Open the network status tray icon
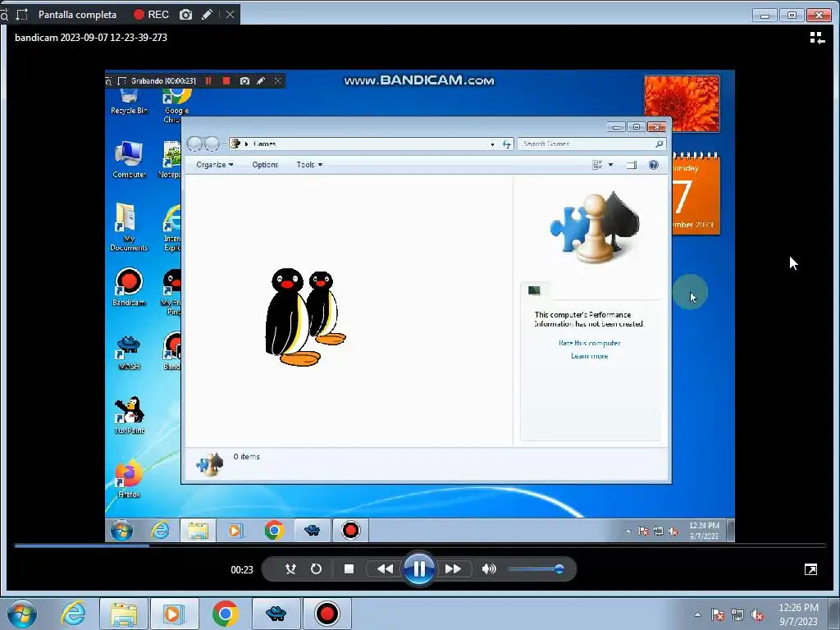 [x=737, y=614]
